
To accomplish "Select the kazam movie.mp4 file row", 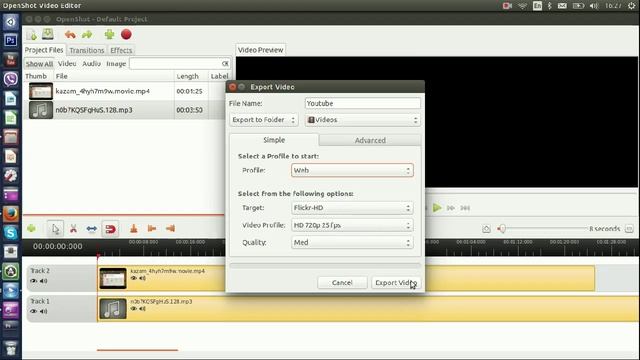I will (127, 91).
